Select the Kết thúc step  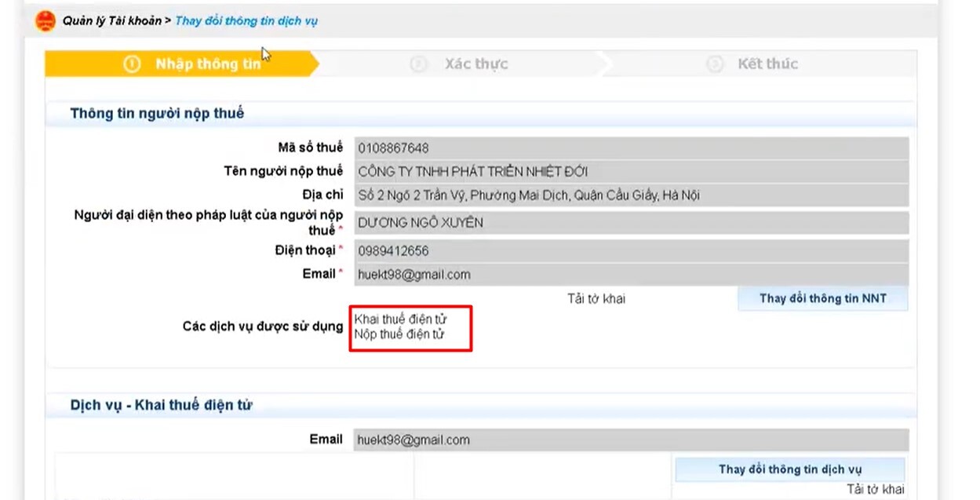[x=767, y=64]
